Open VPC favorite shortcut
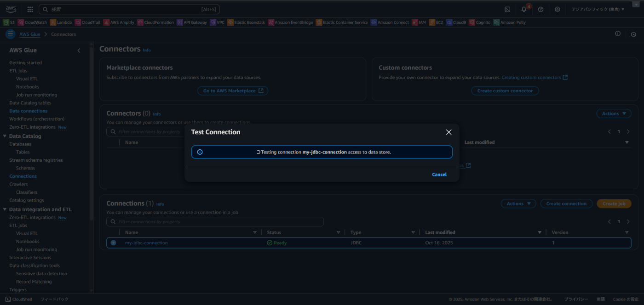The image size is (644, 305). click(x=218, y=22)
